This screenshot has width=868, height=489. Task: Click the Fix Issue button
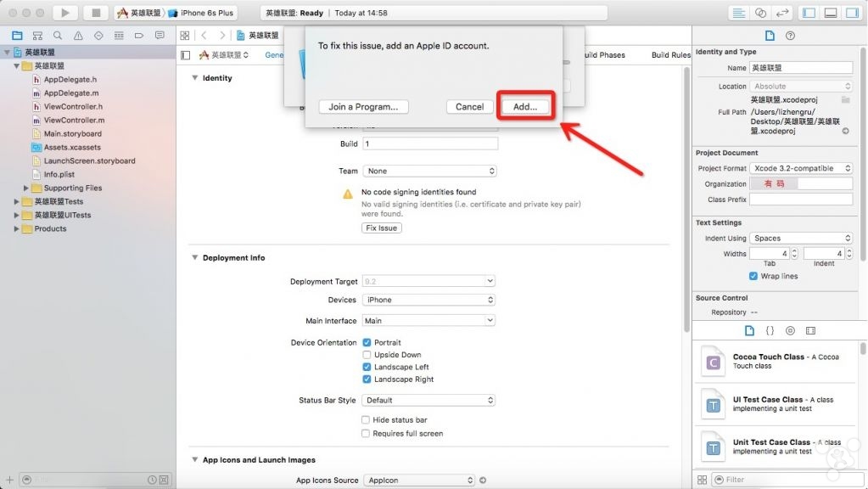[382, 228]
